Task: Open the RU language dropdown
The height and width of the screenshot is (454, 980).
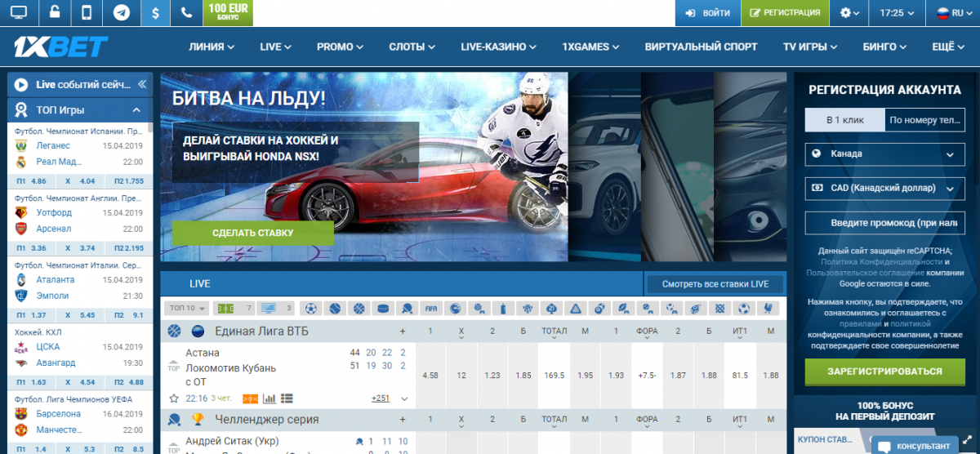Action: click(x=953, y=13)
